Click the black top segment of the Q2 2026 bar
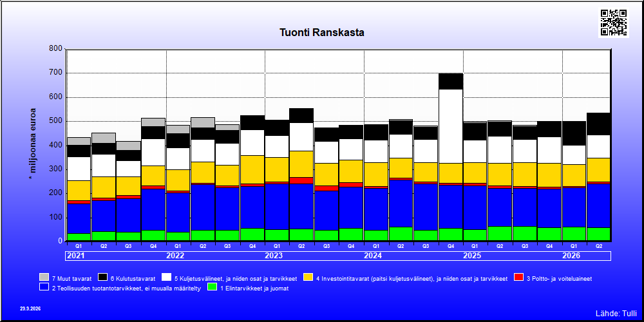Image resolution: width=644 pixels, height=322 pixels. [x=599, y=124]
